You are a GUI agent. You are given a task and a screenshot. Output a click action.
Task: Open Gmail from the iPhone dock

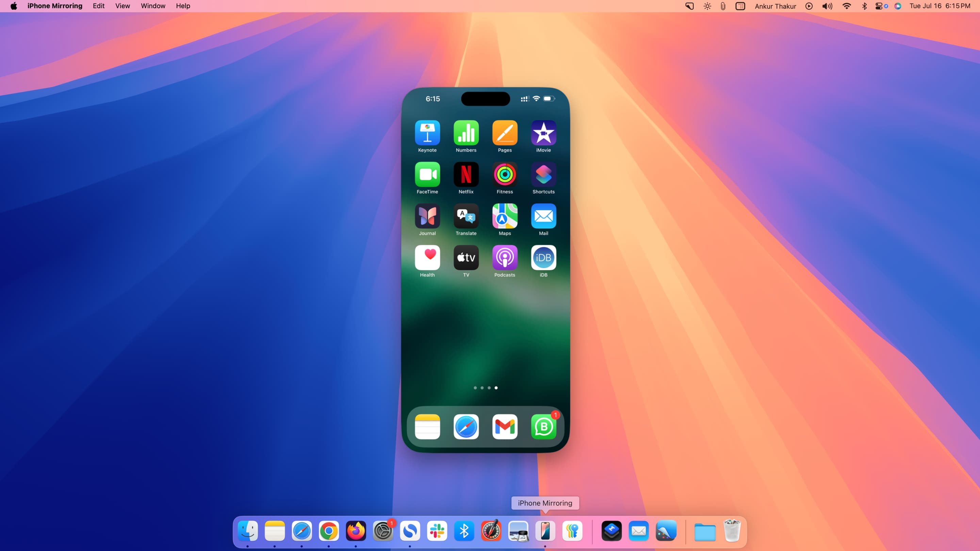coord(504,427)
